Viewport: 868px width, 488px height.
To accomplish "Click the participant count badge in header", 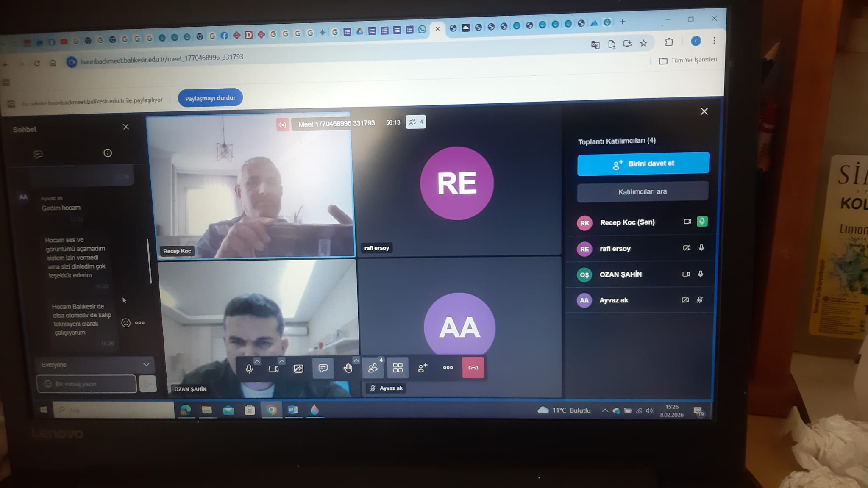I will pos(416,122).
